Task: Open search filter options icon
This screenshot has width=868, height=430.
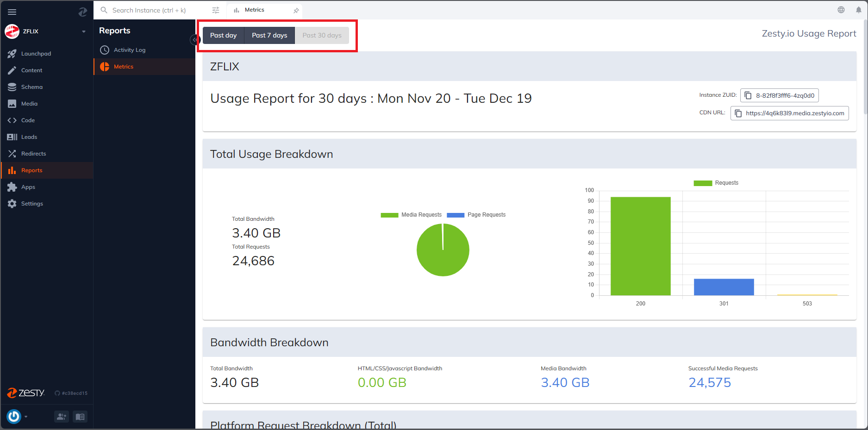Action: [216, 10]
